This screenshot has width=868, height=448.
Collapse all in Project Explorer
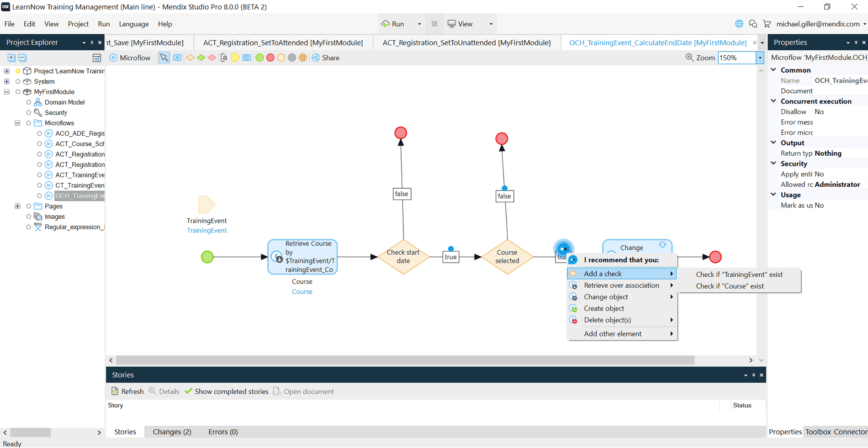point(22,58)
